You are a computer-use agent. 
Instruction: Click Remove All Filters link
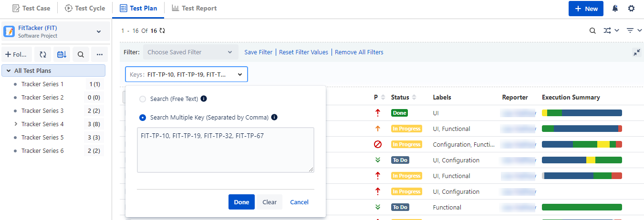[x=359, y=52]
